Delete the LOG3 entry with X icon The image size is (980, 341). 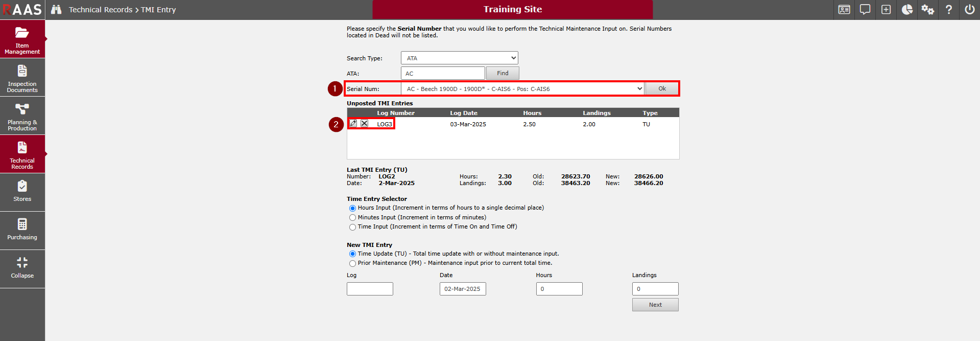tap(364, 124)
